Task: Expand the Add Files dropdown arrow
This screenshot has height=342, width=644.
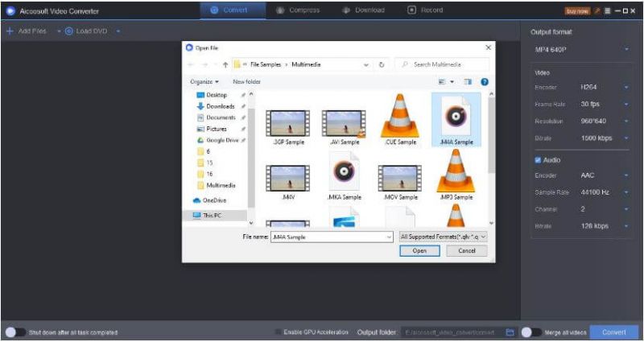Action: (59, 31)
